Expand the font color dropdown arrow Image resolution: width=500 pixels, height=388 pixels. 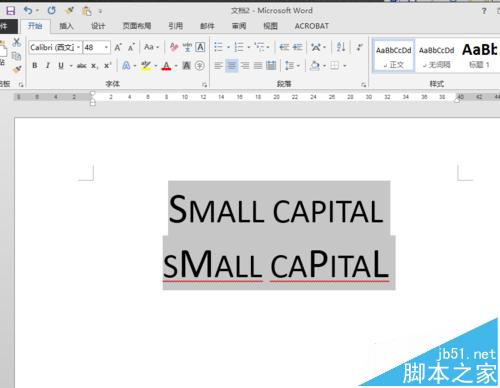pos(176,66)
